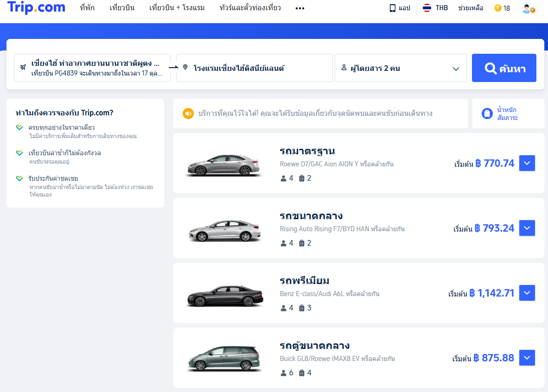Go to the เที่ยวบิน menu
Screen dimensions: 548x392
coord(122,8)
